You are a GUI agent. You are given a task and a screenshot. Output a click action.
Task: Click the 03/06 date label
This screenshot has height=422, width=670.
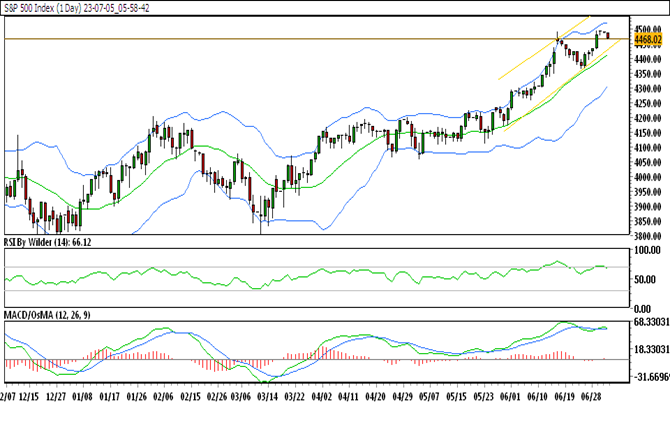241,397
